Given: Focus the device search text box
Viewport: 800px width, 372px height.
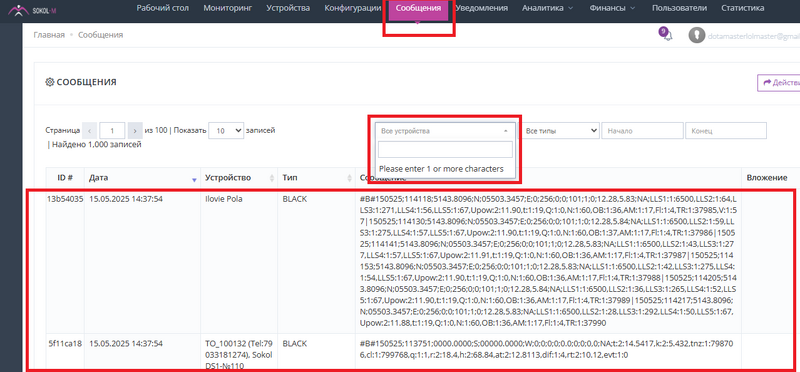Looking at the screenshot, I should coord(445,150).
